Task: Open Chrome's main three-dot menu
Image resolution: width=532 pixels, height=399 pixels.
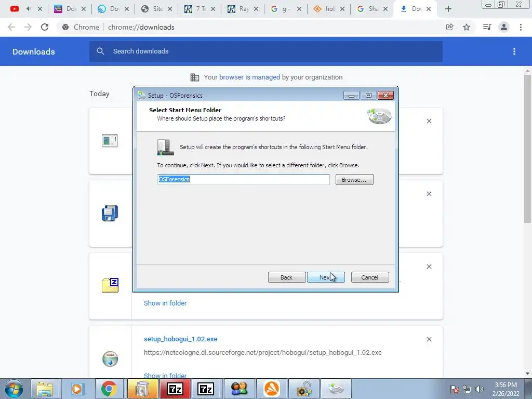Action: [x=521, y=27]
